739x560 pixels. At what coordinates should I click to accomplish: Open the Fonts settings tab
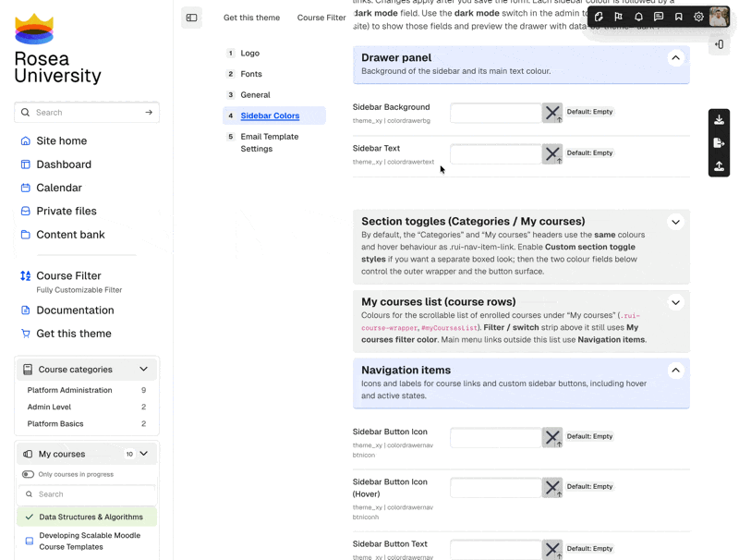(251, 74)
